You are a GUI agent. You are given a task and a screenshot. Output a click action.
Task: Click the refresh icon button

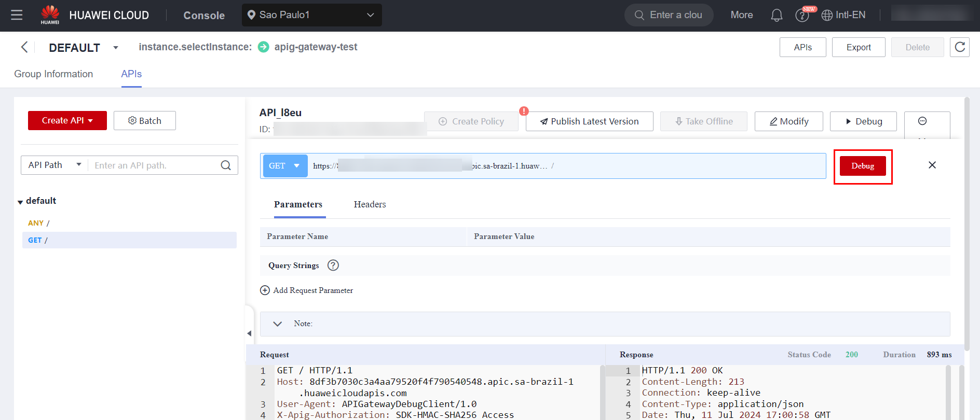959,47
